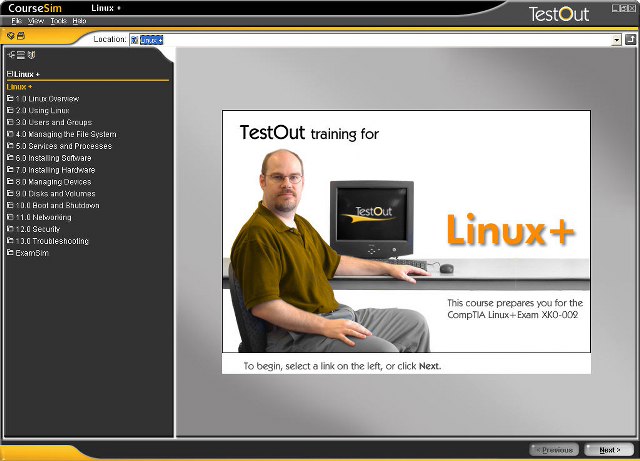Open the Tools menu
The height and width of the screenshot is (461, 640).
click(x=58, y=21)
